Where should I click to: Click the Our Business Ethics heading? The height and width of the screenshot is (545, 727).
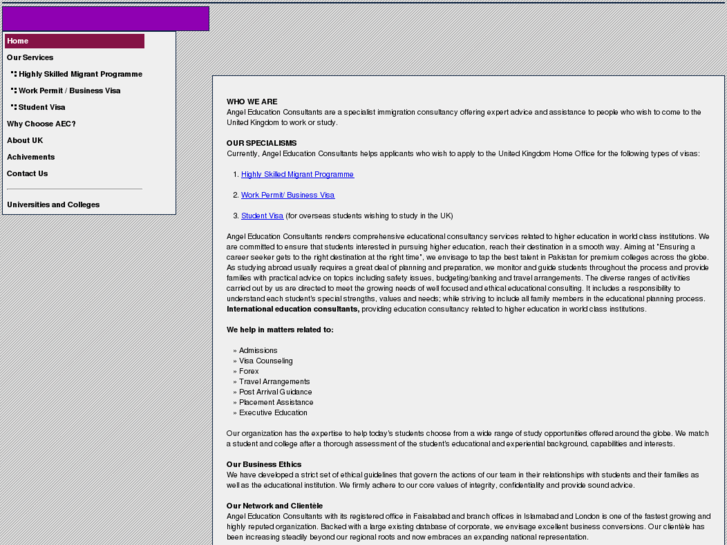coord(264,464)
